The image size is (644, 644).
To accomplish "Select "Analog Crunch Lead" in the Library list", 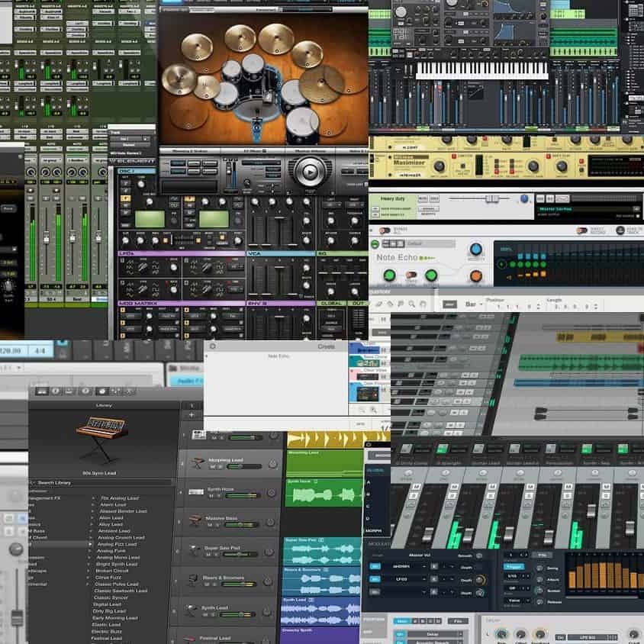I will [x=121, y=538].
